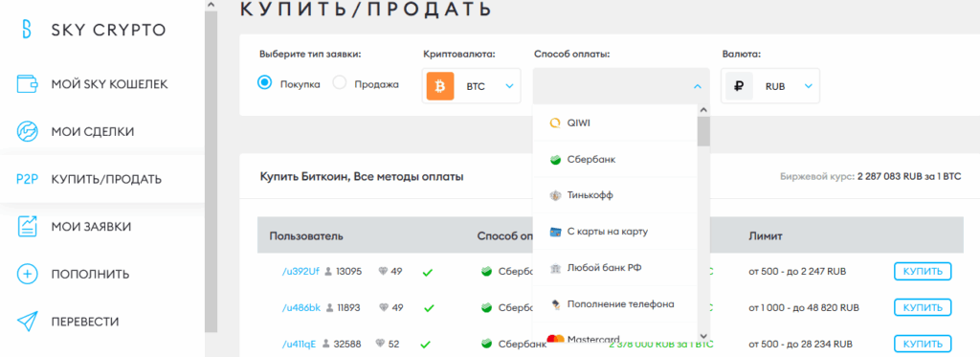Click the deals person icon beside 13095

pos(329,272)
